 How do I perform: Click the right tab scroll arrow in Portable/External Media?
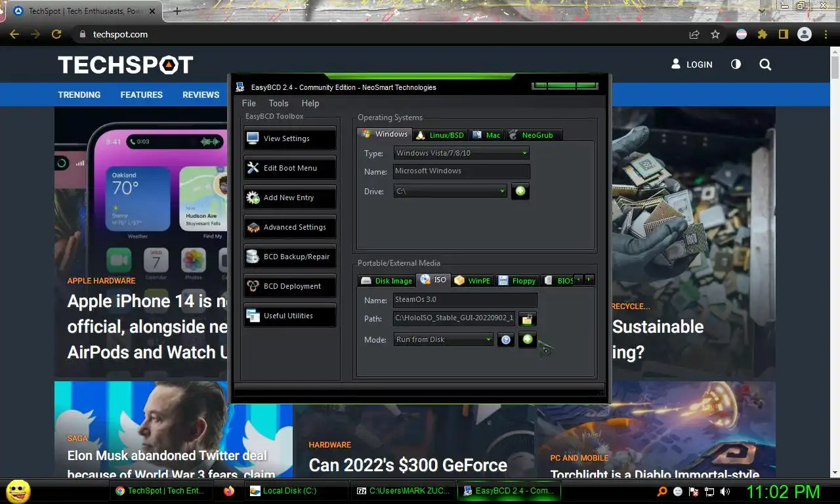(x=589, y=280)
